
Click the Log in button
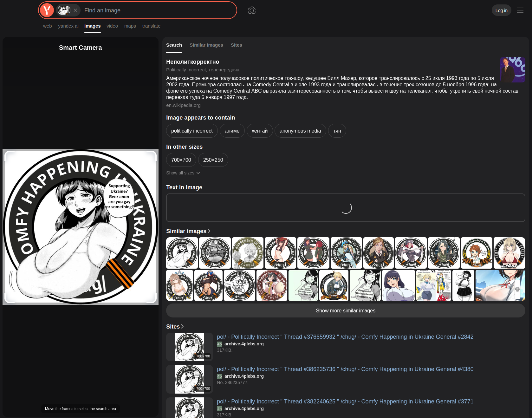502,10
